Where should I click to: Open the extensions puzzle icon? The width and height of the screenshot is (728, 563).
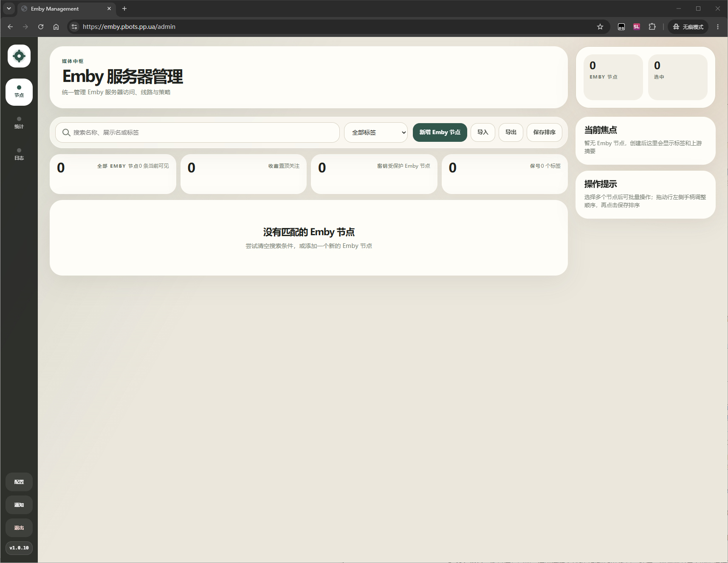click(x=652, y=27)
